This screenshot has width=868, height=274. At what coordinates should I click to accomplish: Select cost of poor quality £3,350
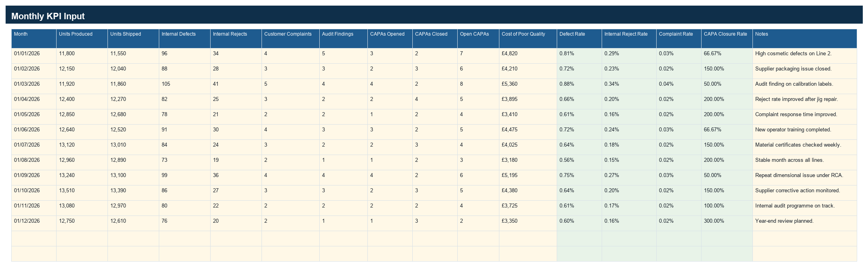528,224
